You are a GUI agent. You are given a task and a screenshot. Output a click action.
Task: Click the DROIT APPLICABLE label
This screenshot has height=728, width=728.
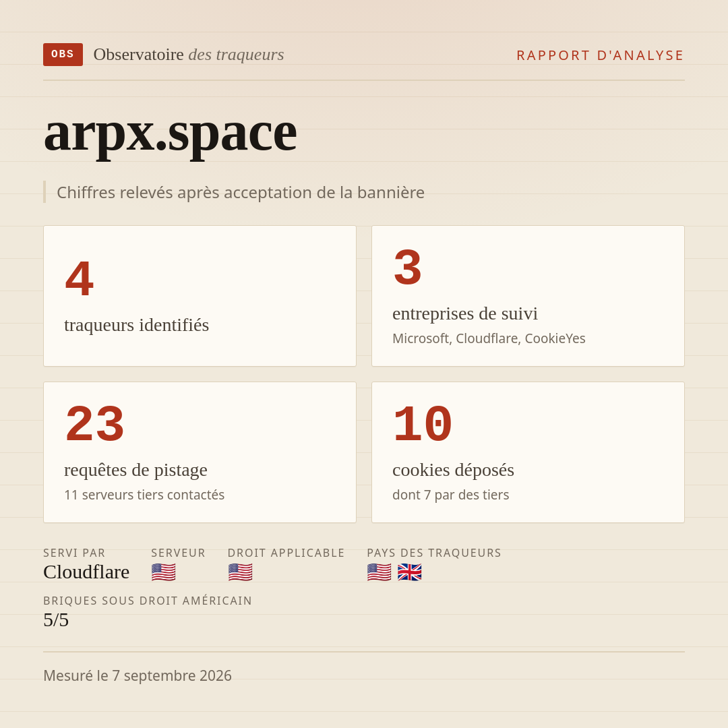tap(286, 553)
